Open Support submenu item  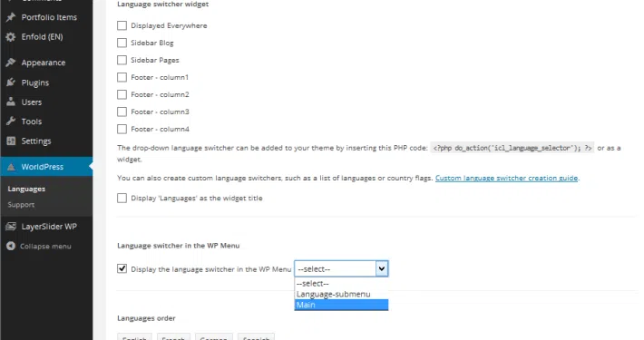coord(21,205)
